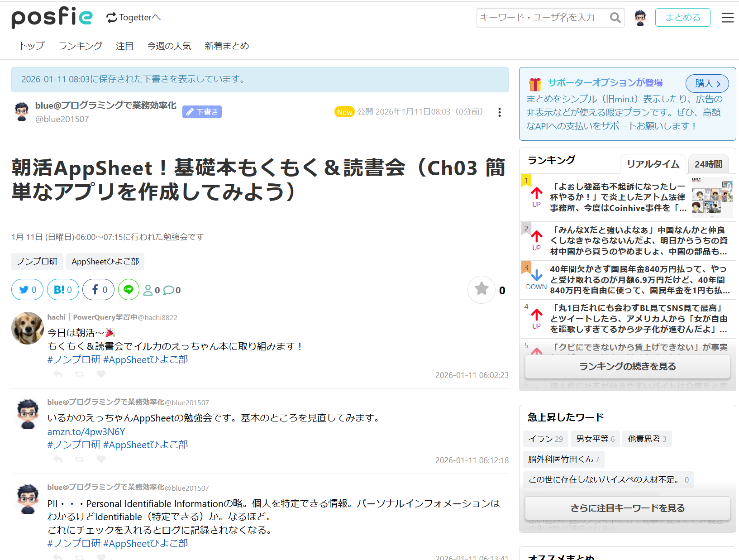739x560 pixels.
Task: Expand ランキングの続きを見る
Action: [x=627, y=366]
